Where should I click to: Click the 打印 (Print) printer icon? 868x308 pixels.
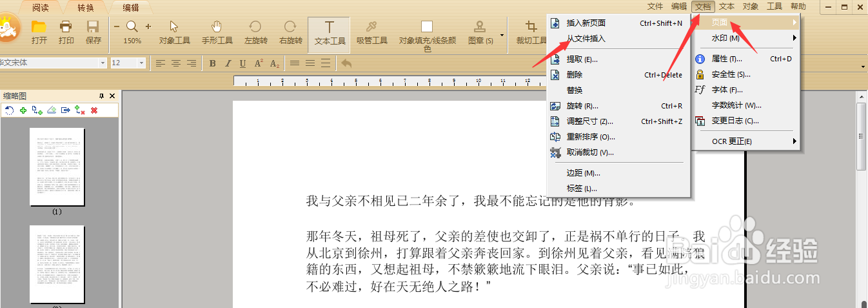[x=66, y=26]
